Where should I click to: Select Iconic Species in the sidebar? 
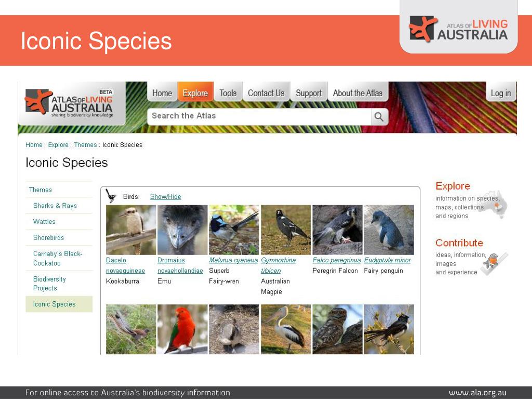[x=59, y=304]
